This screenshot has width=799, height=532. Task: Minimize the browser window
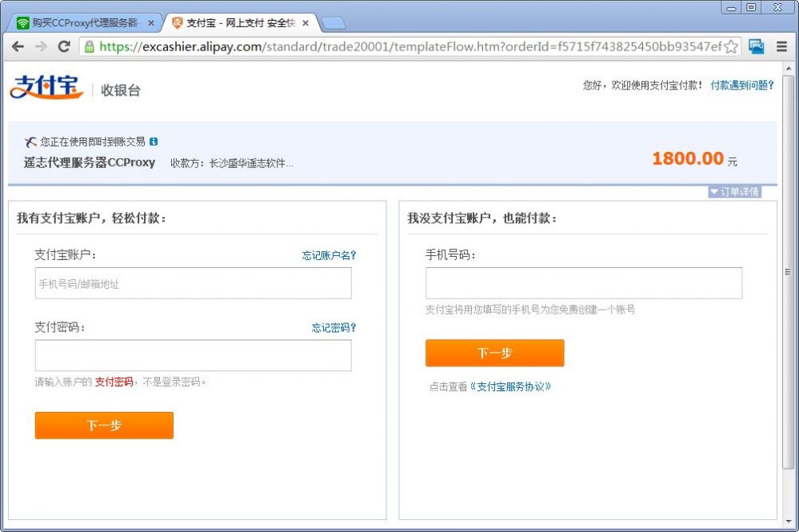pos(731,8)
